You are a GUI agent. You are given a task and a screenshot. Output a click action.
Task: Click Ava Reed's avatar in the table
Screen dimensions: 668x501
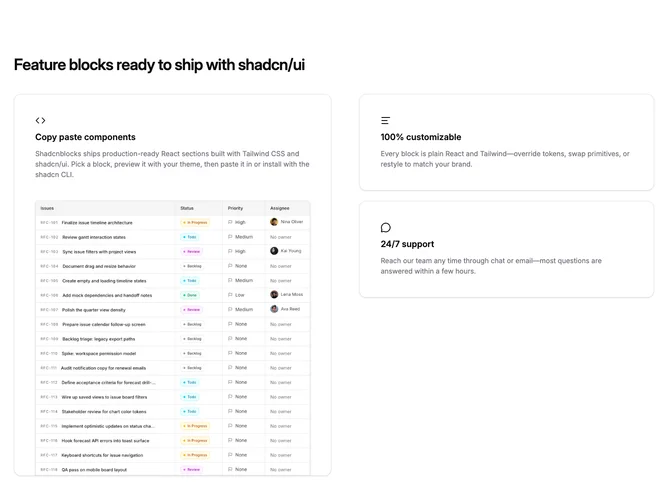[x=274, y=309]
